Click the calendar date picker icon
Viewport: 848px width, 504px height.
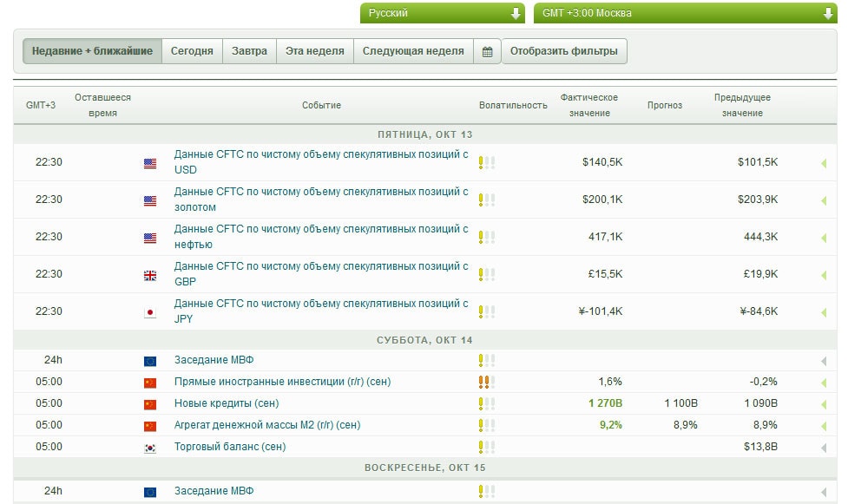(487, 51)
